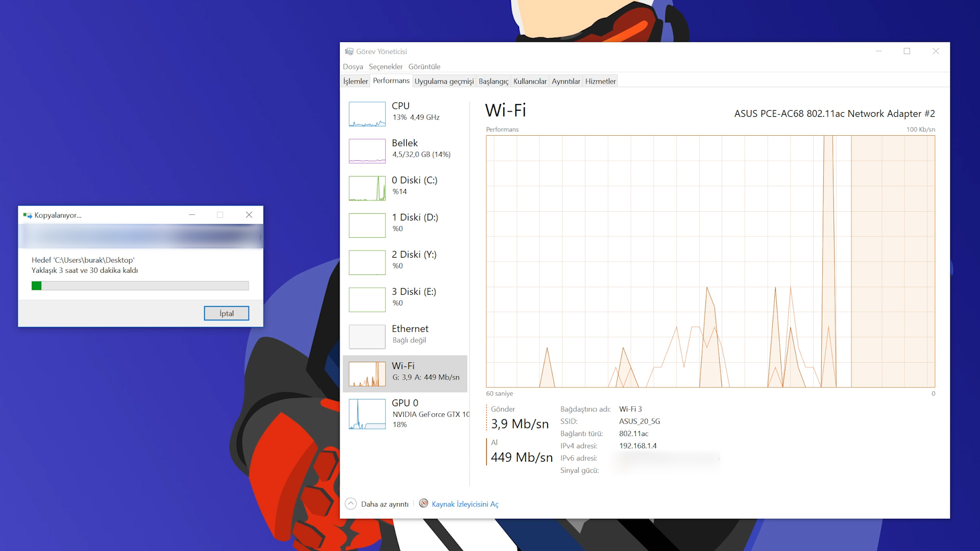
Task: Click the Ethernet Bağlı değil status
Action: pos(409,340)
